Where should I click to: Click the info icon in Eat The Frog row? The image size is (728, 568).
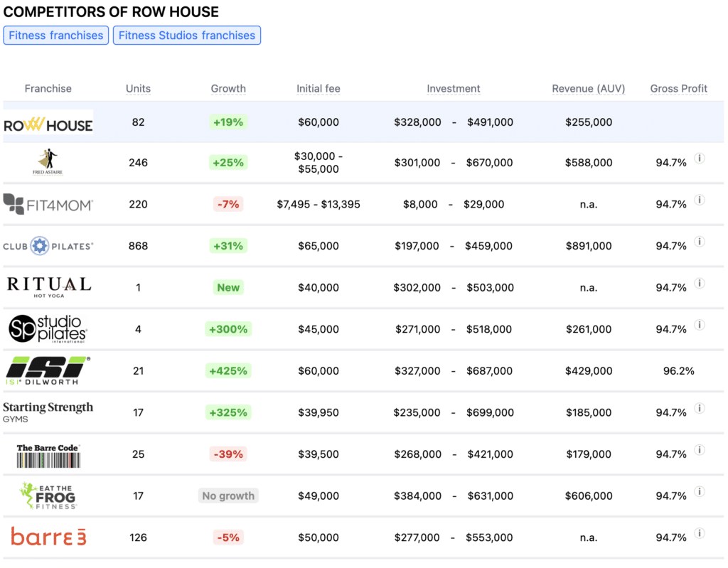(700, 491)
